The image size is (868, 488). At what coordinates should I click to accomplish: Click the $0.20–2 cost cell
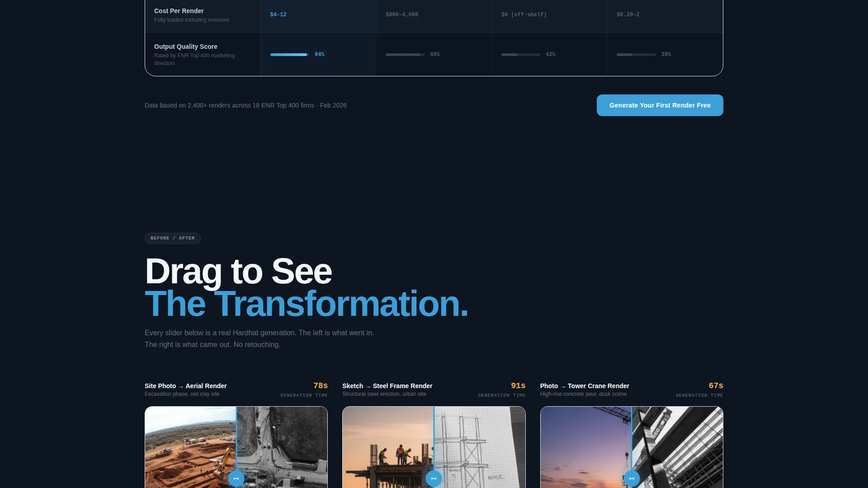(665, 15)
